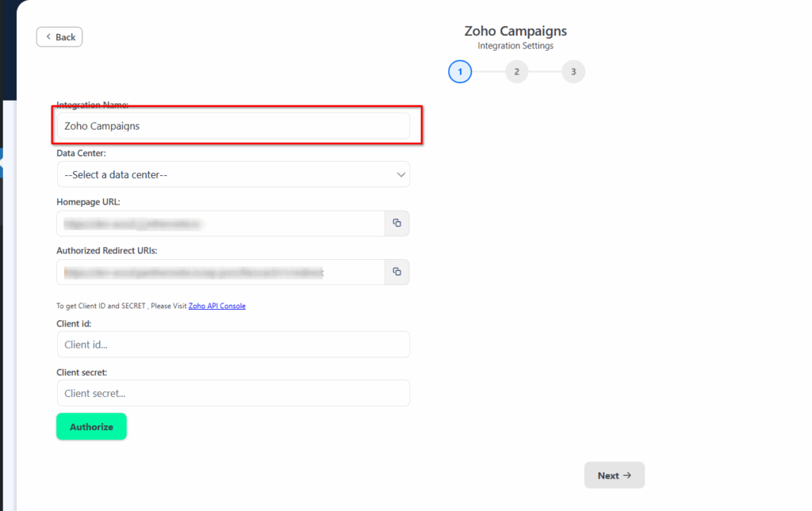The width and height of the screenshot is (812, 511).
Task: Click the Integration Settings subtitle
Action: (515, 46)
